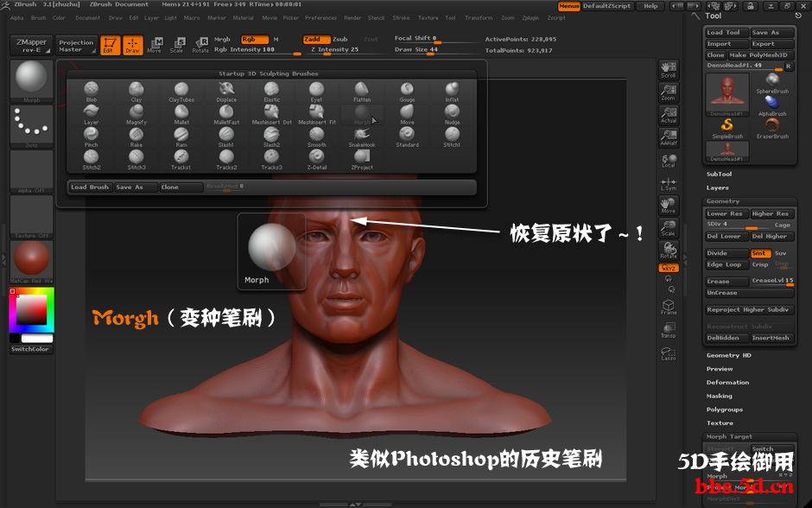This screenshot has height=508, width=812.
Task: Click the Scroll canvas navigation icon
Action: [x=668, y=69]
